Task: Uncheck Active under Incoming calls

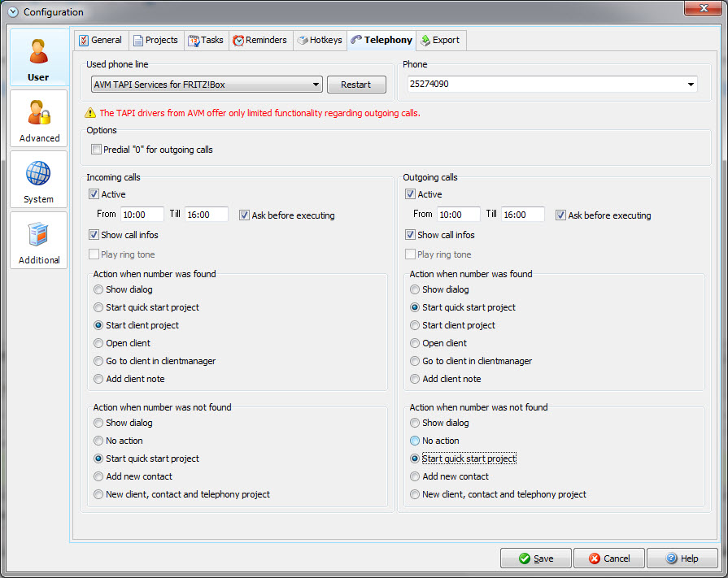Action: pyautogui.click(x=95, y=194)
